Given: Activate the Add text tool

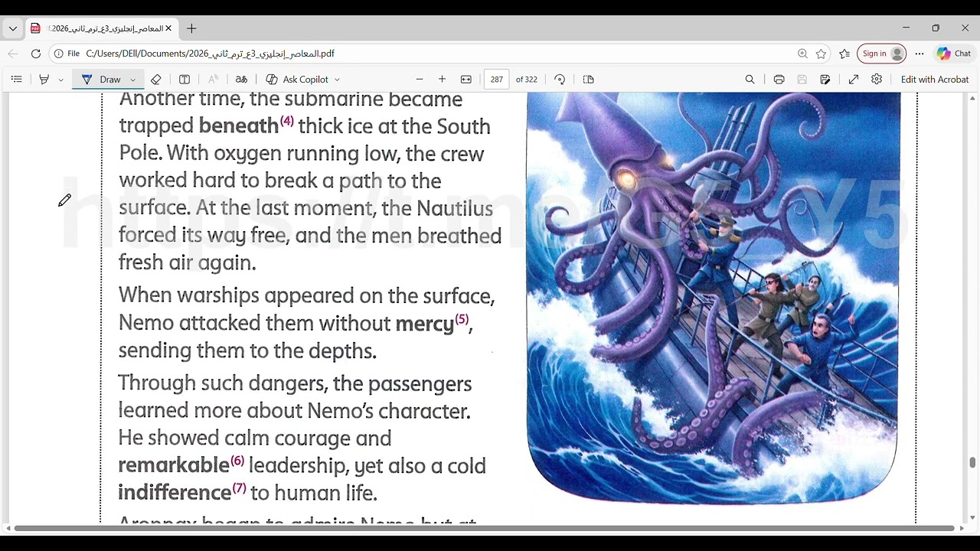Looking at the screenshot, I should pos(185,80).
